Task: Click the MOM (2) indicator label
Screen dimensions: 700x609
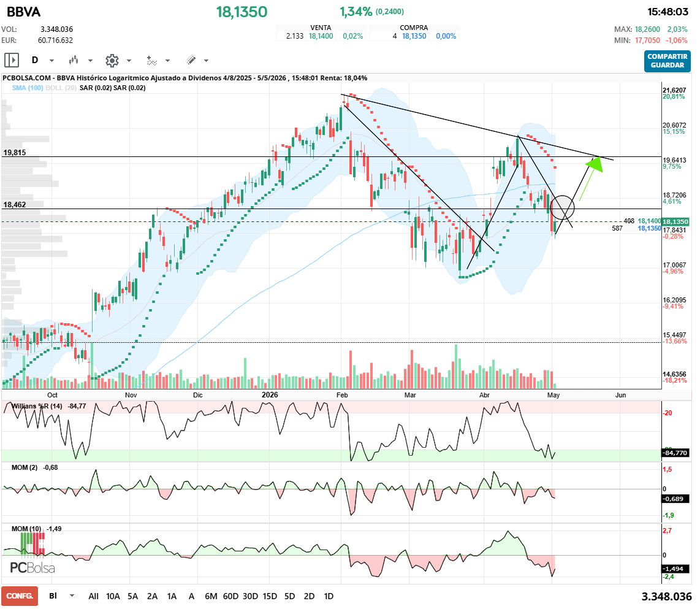Action: click(x=25, y=467)
